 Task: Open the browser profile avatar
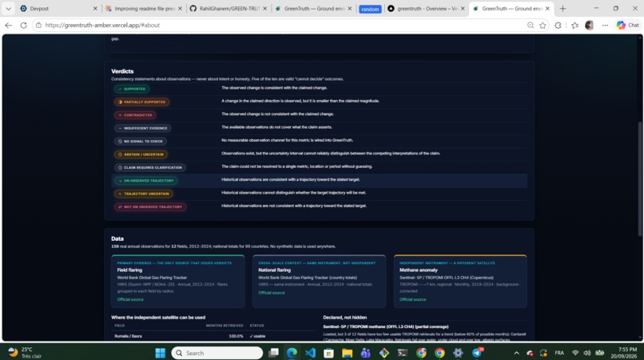590,25
